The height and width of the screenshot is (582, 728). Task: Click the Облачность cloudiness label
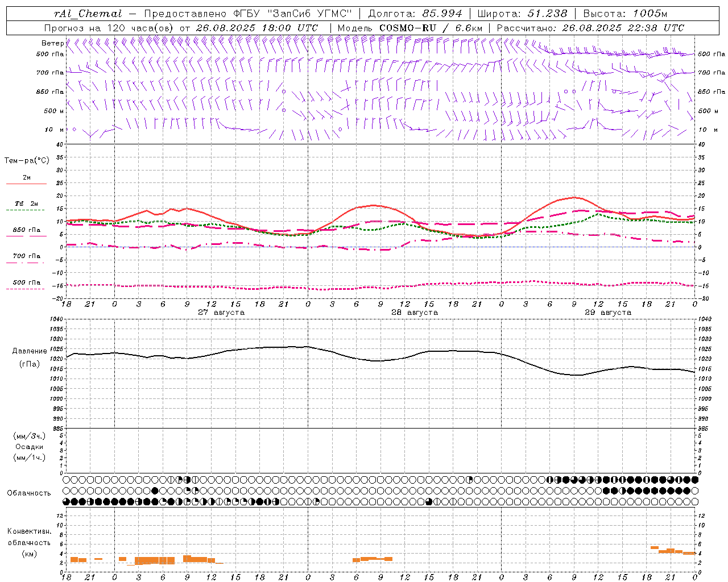tap(29, 493)
